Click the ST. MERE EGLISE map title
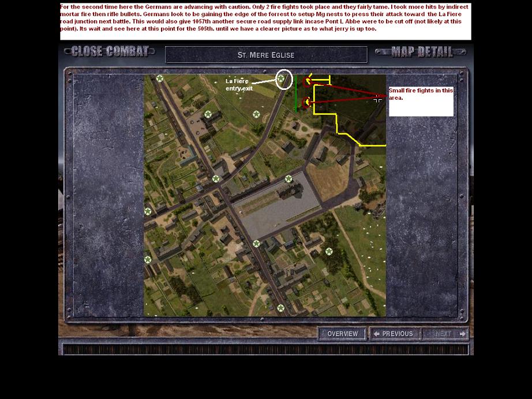Screen dimensions: 532x399 point(266,55)
